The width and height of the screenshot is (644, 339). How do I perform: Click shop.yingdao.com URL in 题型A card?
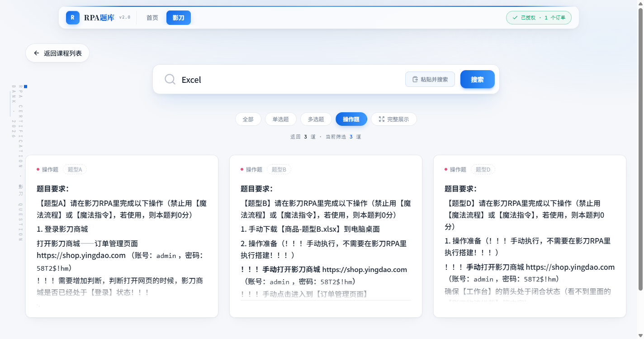pyautogui.click(x=81, y=255)
